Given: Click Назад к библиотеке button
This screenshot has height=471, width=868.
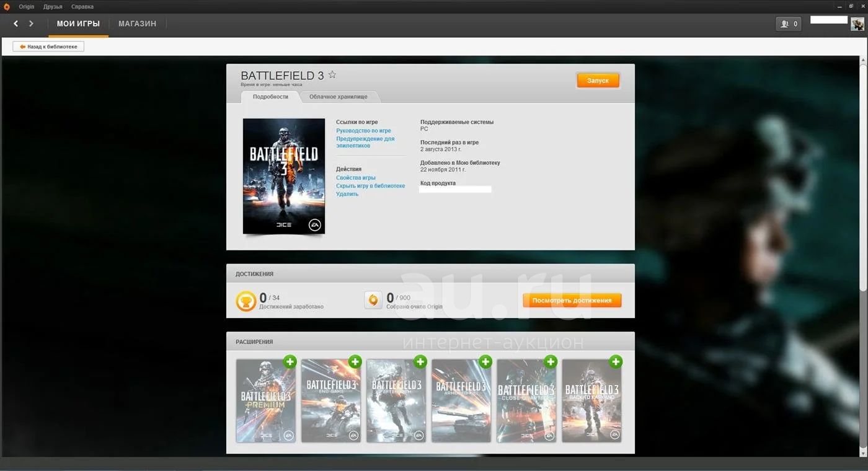Looking at the screenshot, I should [48, 46].
